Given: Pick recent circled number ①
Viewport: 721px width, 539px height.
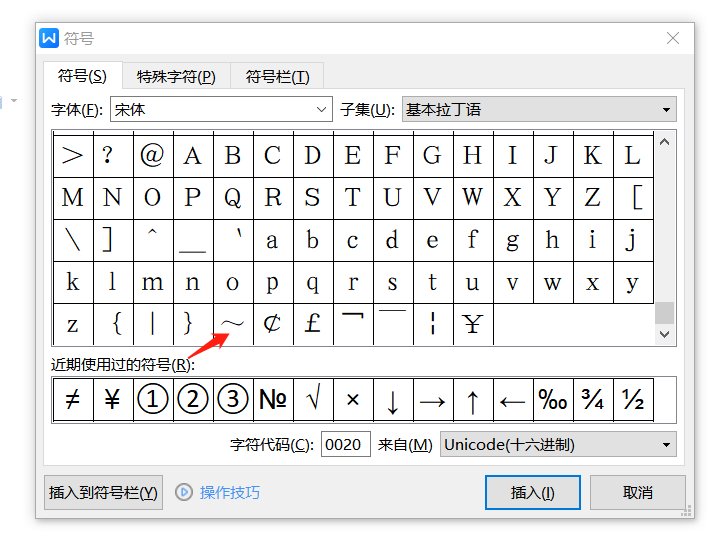Looking at the screenshot, I should point(153,399).
